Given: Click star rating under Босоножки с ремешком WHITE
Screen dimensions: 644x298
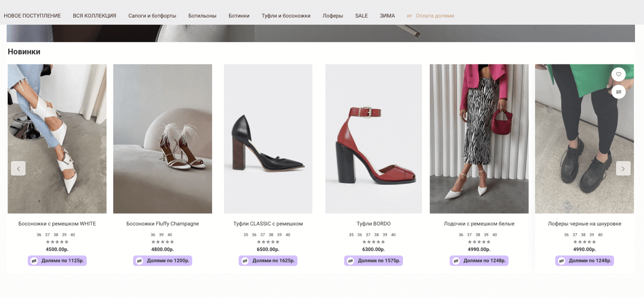Looking at the screenshot, I should (x=57, y=242).
